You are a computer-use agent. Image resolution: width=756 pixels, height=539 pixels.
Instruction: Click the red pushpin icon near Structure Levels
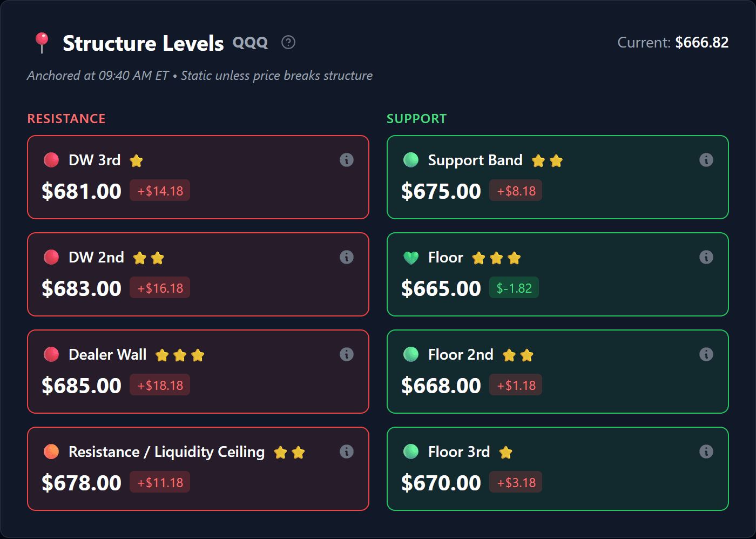coord(42,43)
